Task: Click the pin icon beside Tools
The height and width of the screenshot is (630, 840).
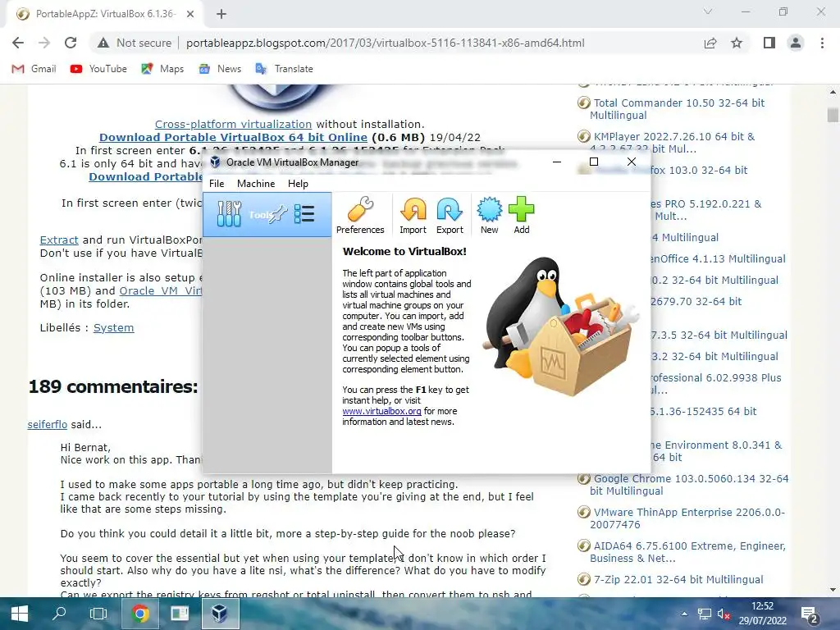Action: coord(279,214)
